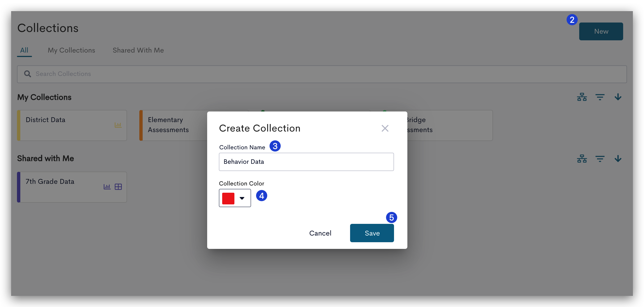Click hierarchy view icon in My Collections

[x=582, y=97]
